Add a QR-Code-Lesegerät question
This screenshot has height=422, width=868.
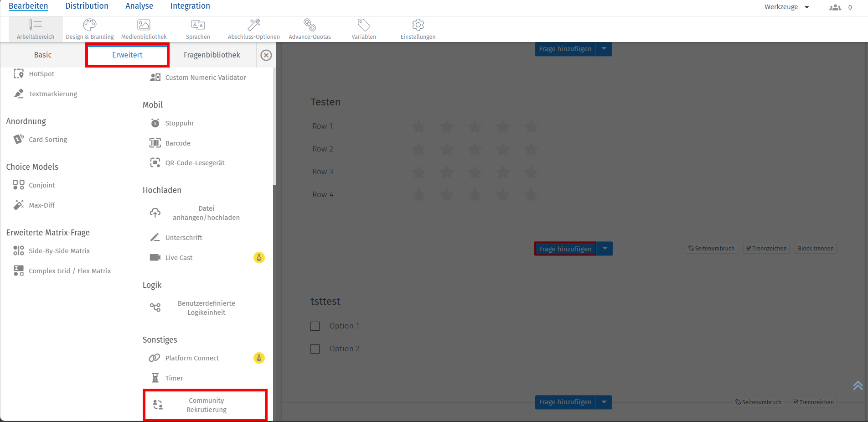195,162
